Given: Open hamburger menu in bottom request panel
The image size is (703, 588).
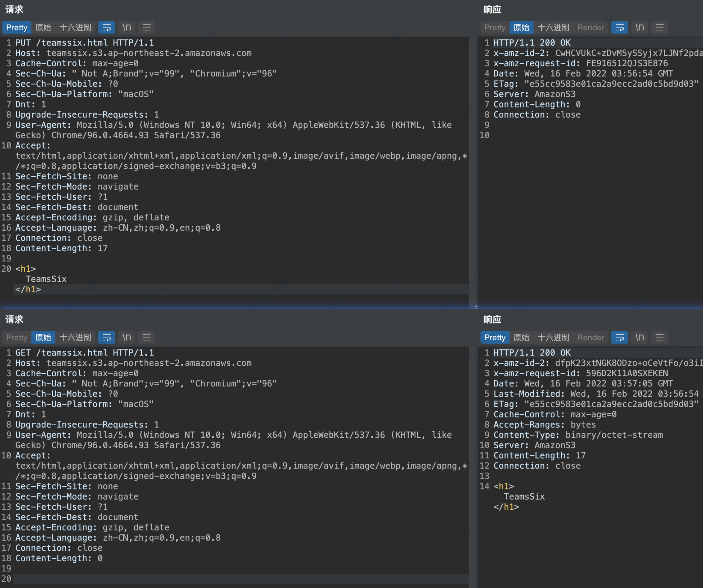Looking at the screenshot, I should (147, 338).
